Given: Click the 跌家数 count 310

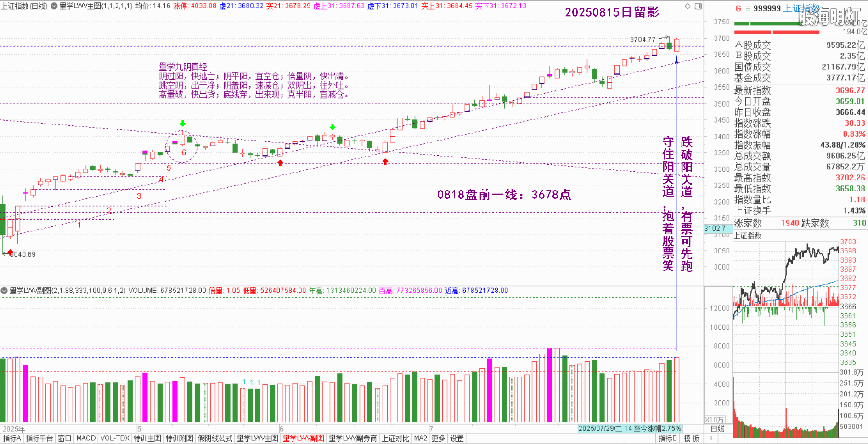Looking at the screenshot, I should 859,223.
